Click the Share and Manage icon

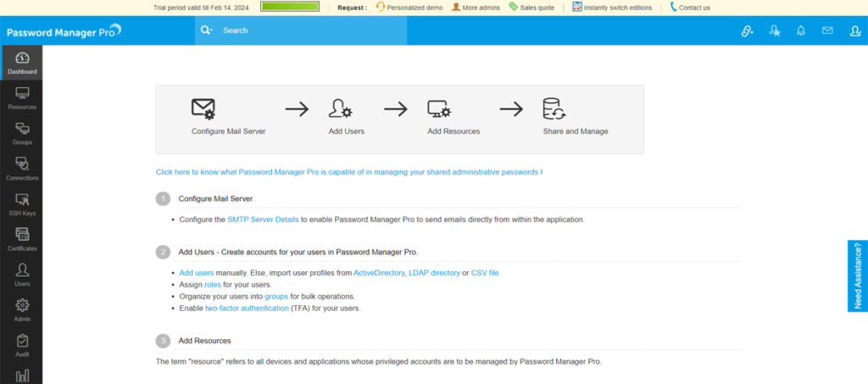[554, 109]
